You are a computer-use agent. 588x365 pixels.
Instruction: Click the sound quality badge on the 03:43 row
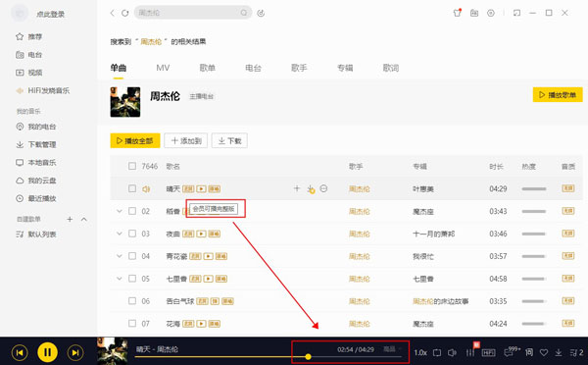567,211
